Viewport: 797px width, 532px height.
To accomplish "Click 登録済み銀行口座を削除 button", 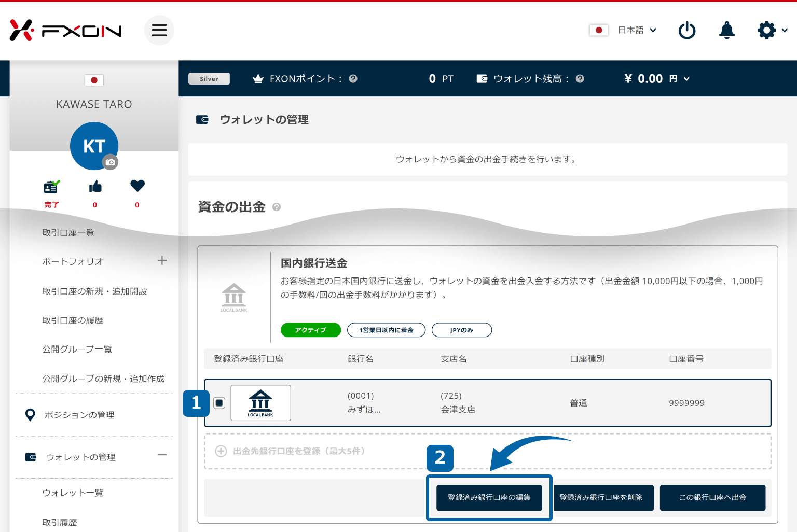I will click(601, 498).
